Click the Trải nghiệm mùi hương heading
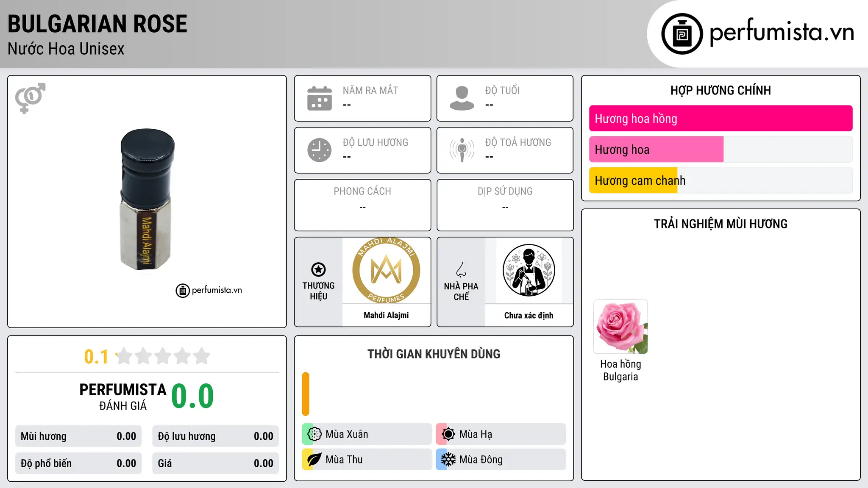 point(721,224)
